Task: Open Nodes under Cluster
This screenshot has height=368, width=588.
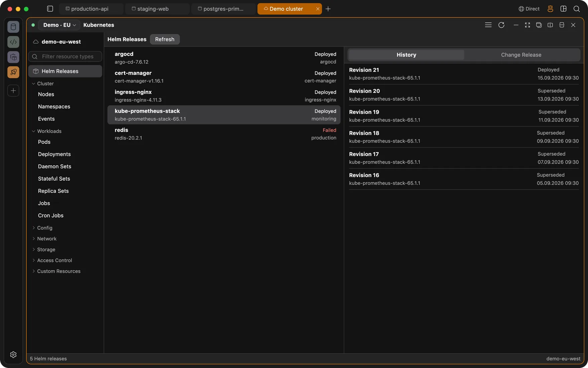Action: [46, 94]
